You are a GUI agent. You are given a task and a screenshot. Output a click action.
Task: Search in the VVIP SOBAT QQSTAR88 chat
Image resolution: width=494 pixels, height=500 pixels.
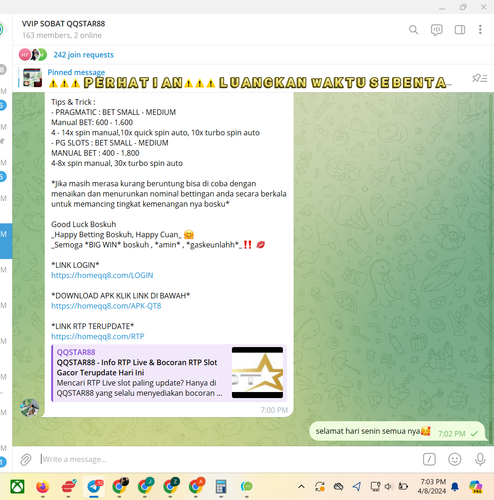(x=413, y=30)
